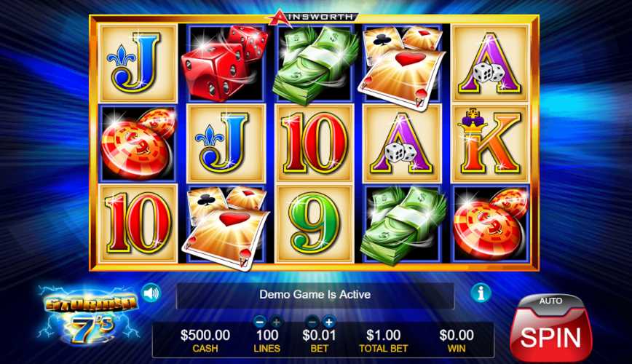Increase lines with plus button
Viewport: 632px width, 364px height.
pyautogui.click(x=276, y=322)
